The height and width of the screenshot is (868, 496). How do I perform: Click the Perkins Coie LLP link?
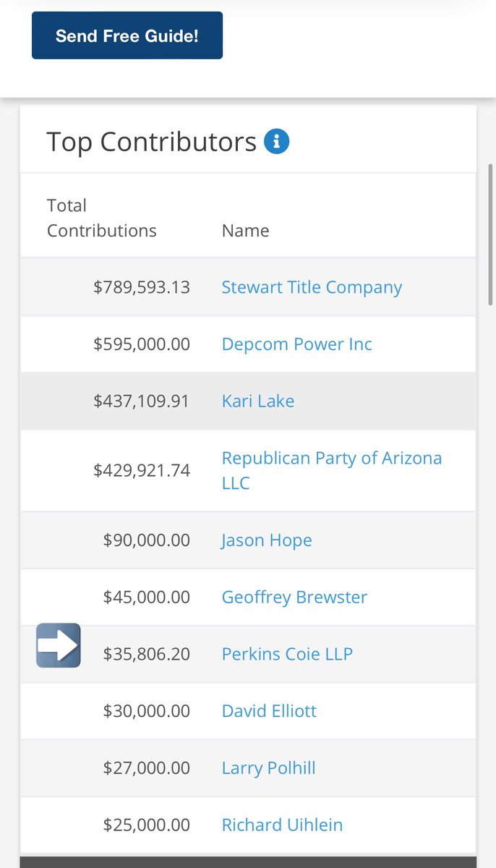click(287, 655)
